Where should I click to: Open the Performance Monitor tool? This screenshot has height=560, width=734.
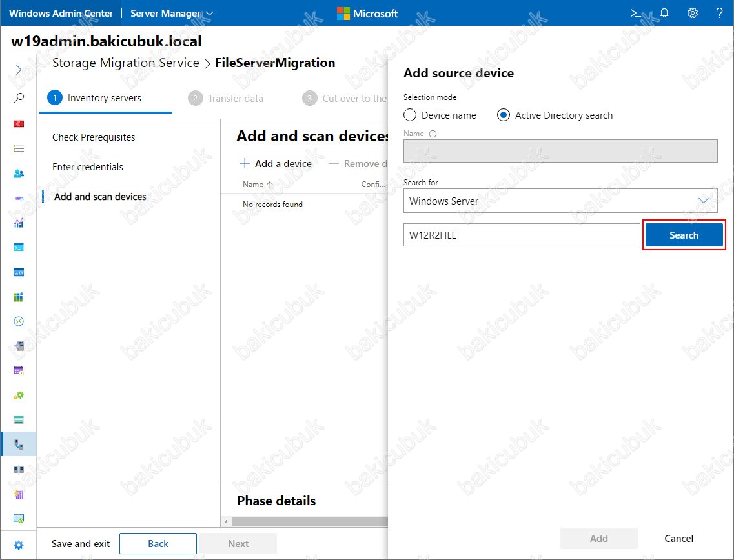point(19,223)
